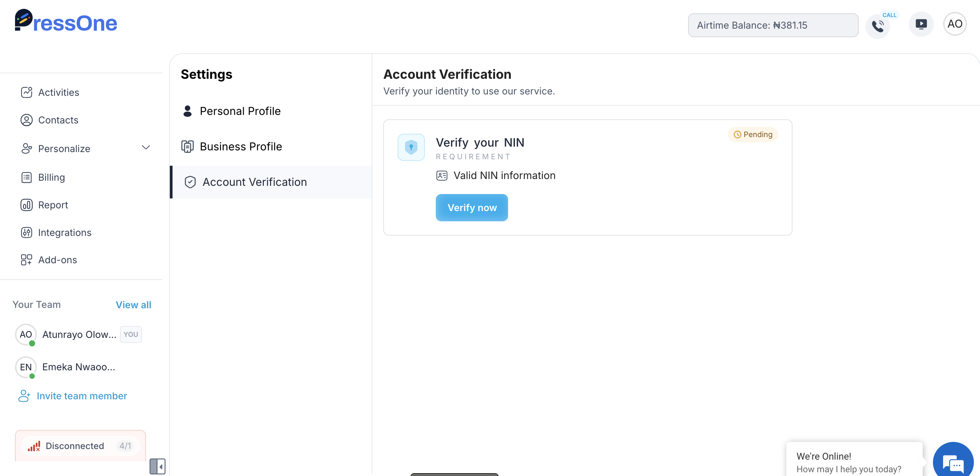Click Invite team member link

click(x=82, y=396)
